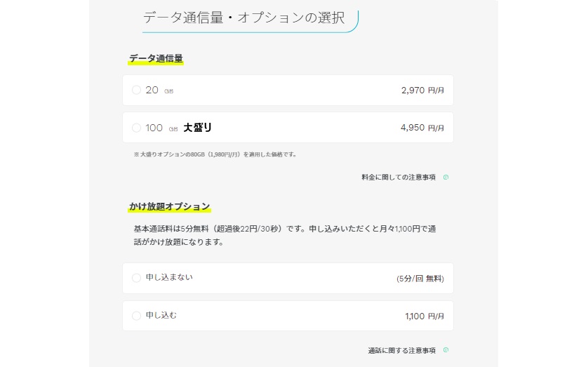Open the 通話に関する注意事項 link
Viewport: 588px width, 367px height.
[401, 350]
